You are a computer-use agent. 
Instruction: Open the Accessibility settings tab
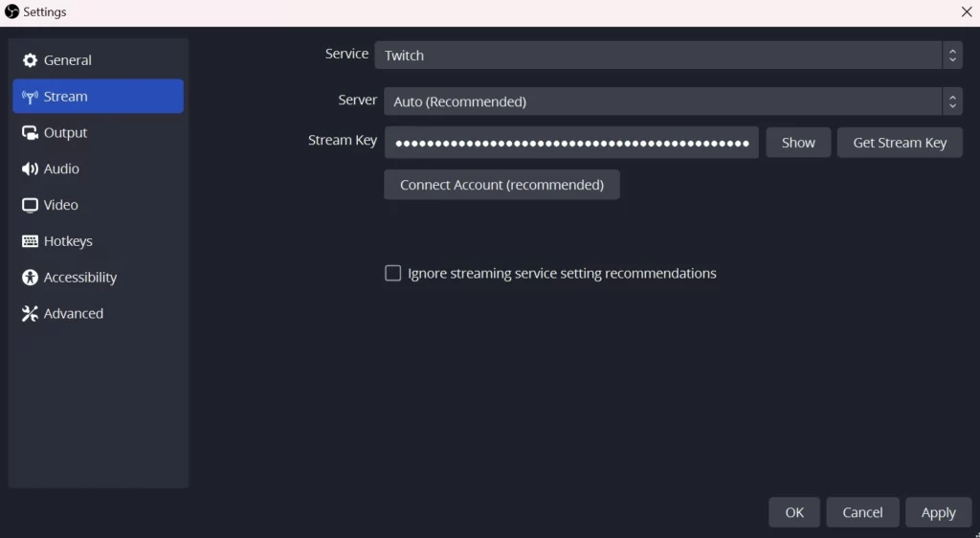99,278
